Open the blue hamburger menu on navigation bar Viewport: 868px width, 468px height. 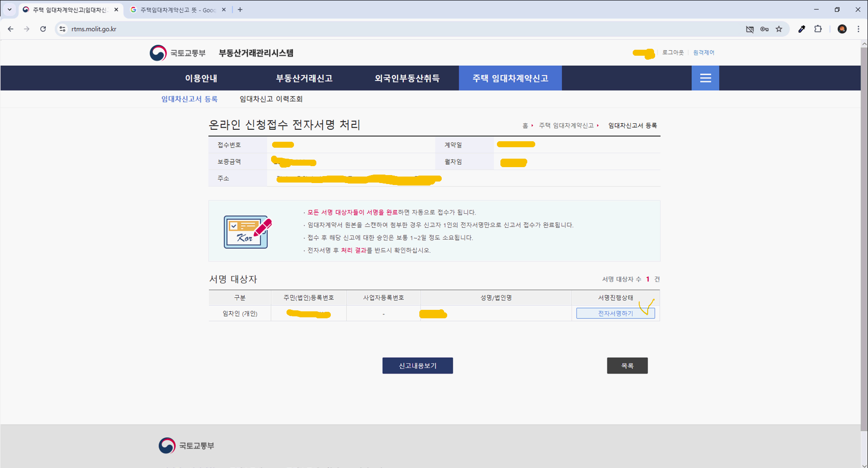click(705, 78)
